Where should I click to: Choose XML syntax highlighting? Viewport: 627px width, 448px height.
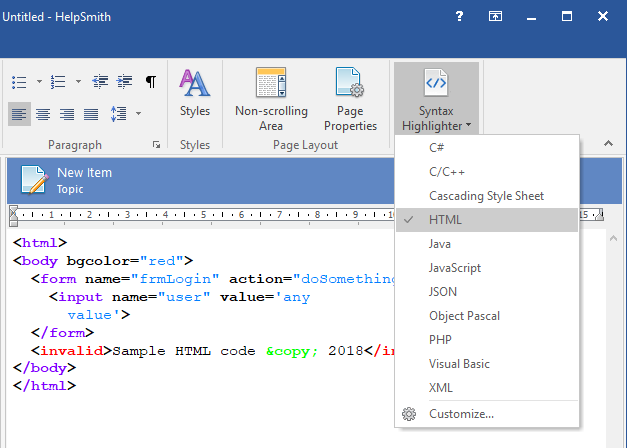pos(487,388)
